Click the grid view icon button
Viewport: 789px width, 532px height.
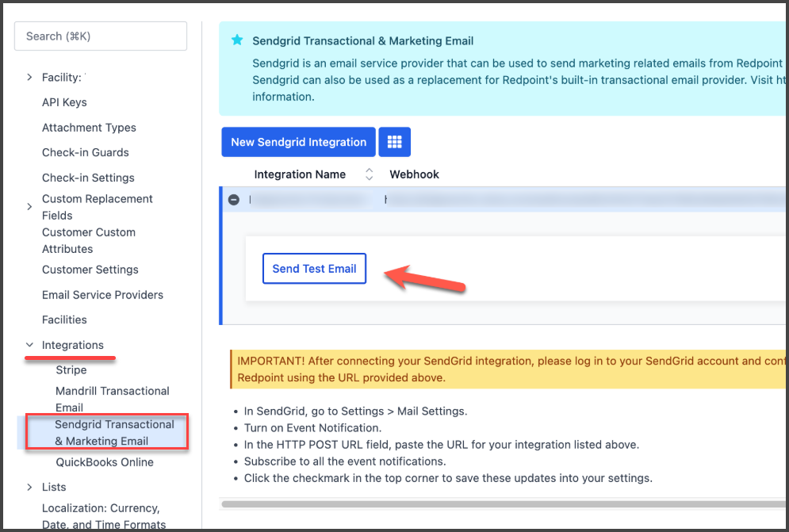(x=394, y=143)
